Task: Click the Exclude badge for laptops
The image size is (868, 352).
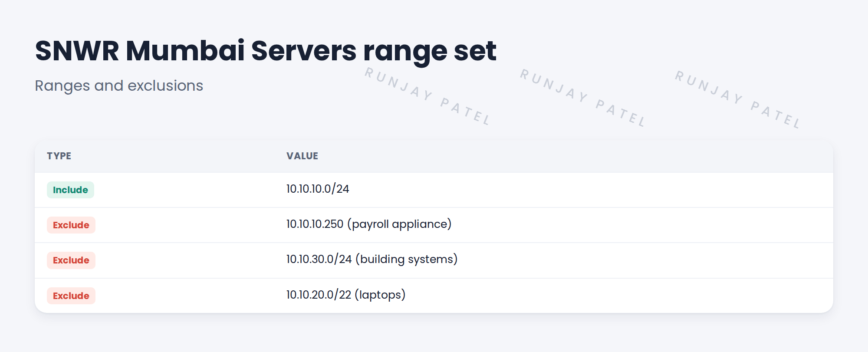Action: tap(71, 296)
